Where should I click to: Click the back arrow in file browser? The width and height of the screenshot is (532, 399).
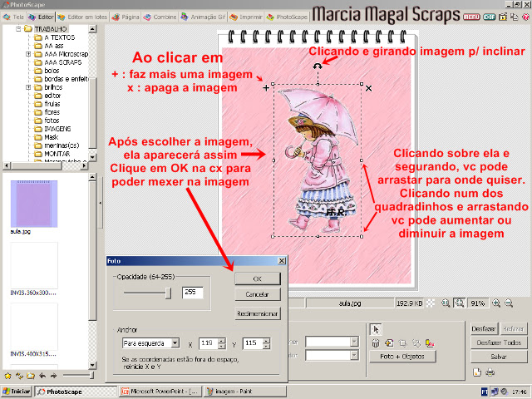tap(42, 376)
